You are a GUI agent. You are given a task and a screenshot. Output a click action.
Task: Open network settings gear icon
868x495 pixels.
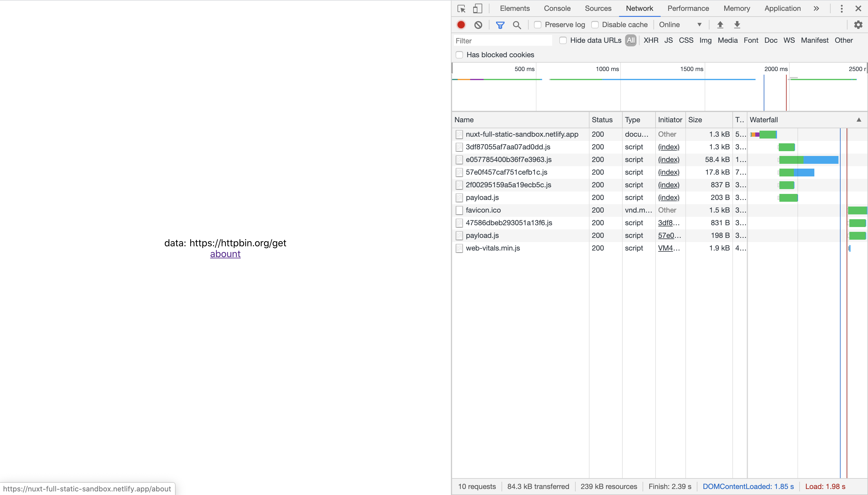[x=858, y=25]
